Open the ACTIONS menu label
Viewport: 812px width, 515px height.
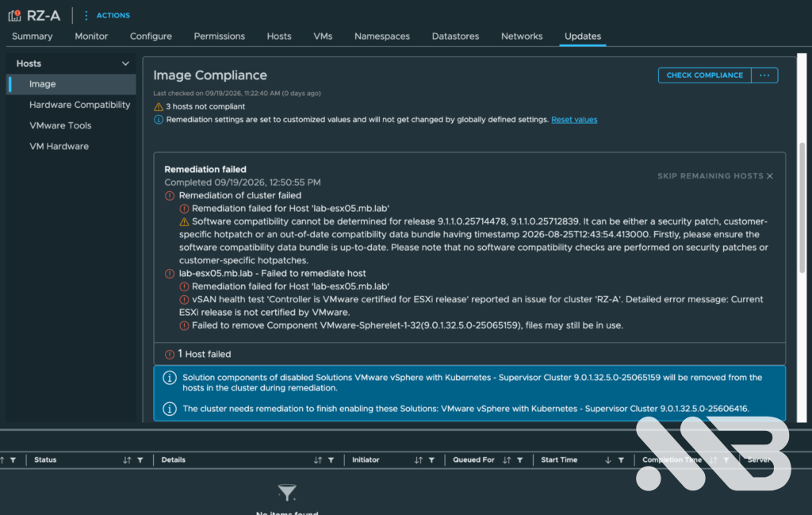click(113, 16)
